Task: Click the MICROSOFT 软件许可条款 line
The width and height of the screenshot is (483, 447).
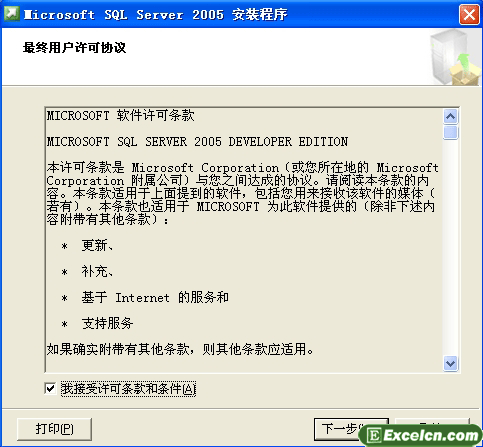Action: [x=120, y=116]
